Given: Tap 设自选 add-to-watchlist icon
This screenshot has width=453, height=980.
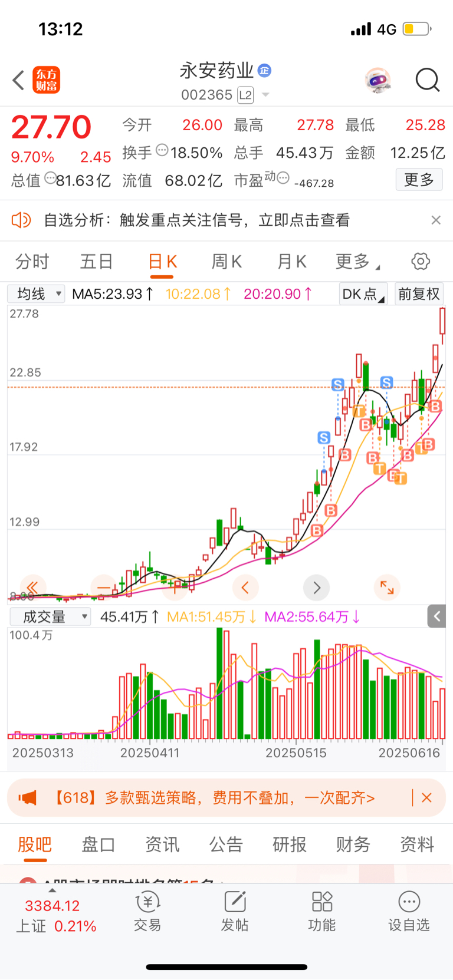Looking at the screenshot, I should [409, 911].
